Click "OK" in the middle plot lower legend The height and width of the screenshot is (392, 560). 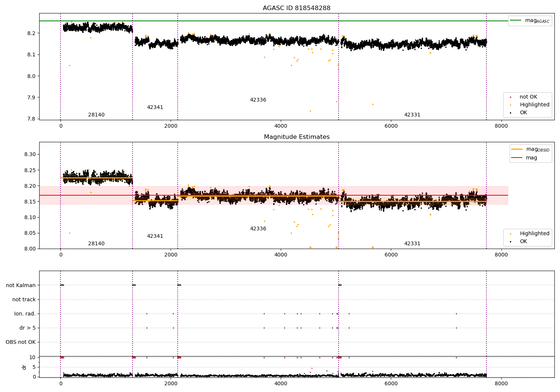523,242
